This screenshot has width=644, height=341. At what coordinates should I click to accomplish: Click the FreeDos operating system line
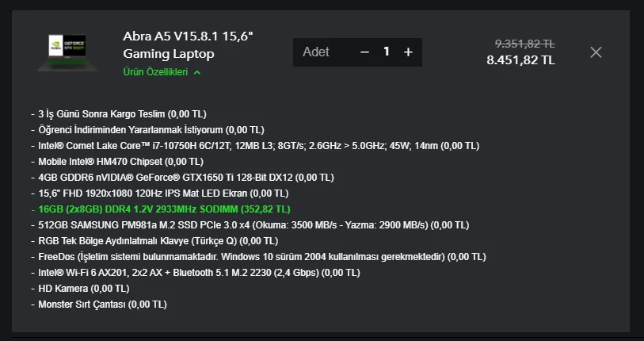click(x=261, y=257)
